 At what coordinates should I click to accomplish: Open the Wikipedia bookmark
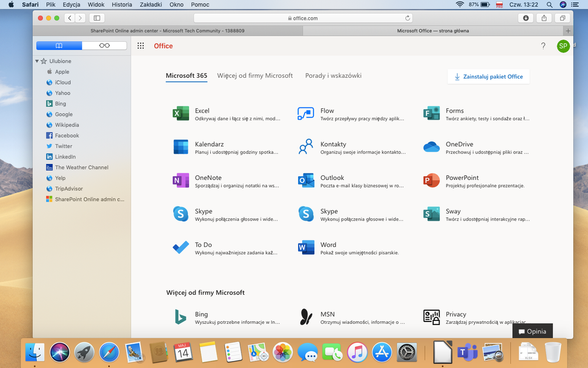(67, 124)
